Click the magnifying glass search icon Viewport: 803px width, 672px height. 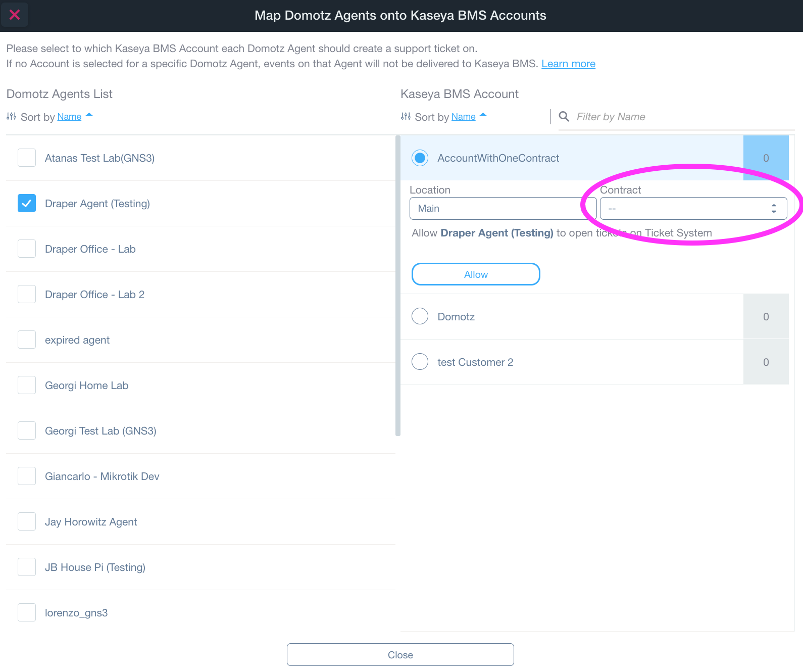564,117
